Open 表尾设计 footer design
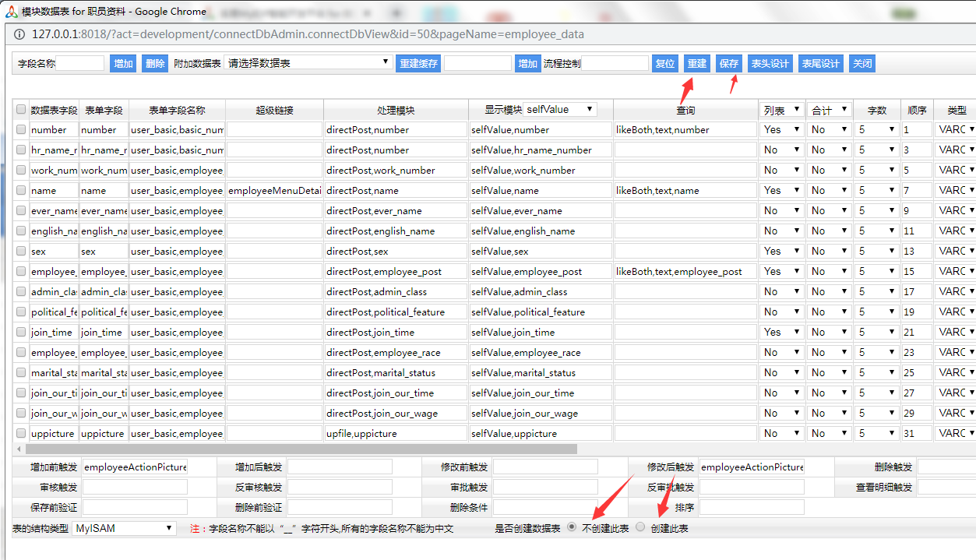Image resolution: width=976 pixels, height=560 pixels. tap(820, 63)
